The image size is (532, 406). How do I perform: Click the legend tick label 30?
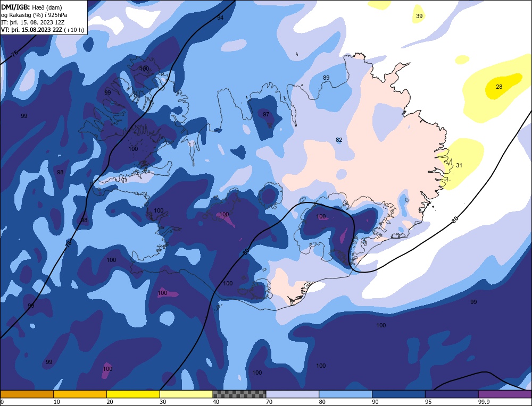point(163,402)
